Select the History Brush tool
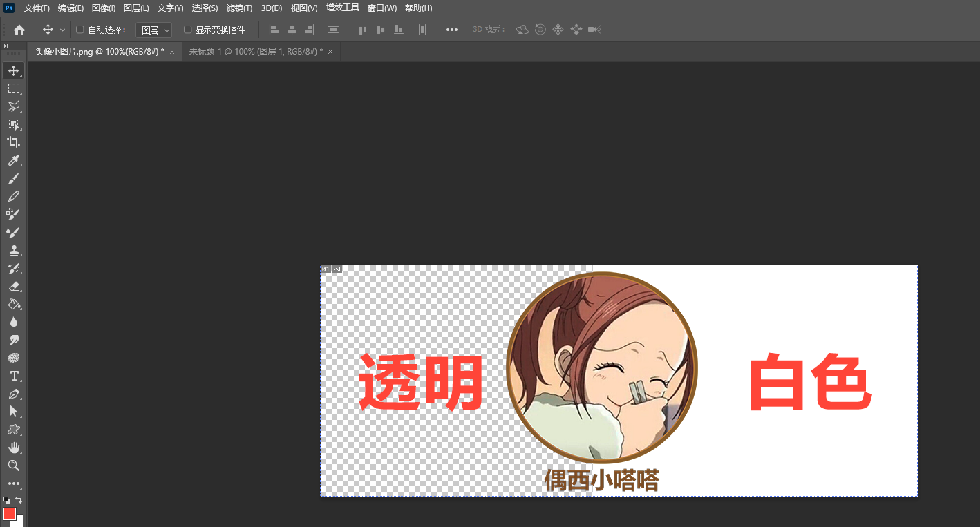Screen dimensions: 980x527 click(x=13, y=268)
